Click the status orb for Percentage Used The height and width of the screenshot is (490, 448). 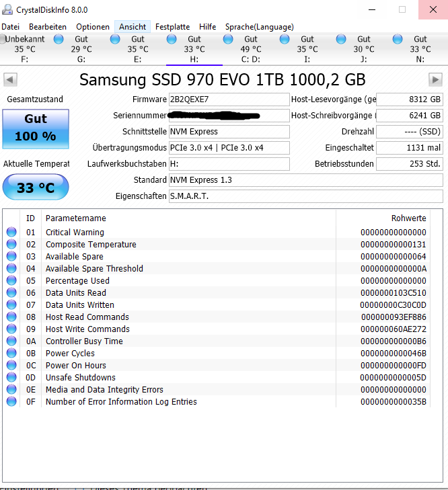pyautogui.click(x=11, y=280)
